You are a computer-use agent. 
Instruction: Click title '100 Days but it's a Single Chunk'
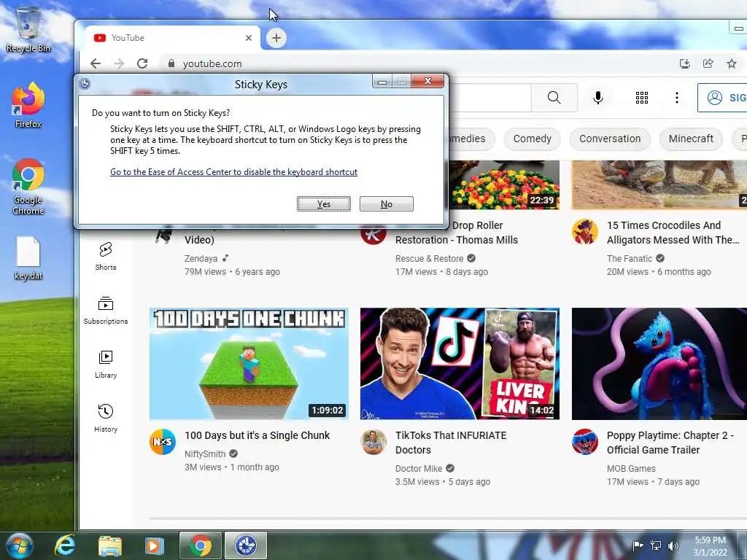tap(258, 435)
